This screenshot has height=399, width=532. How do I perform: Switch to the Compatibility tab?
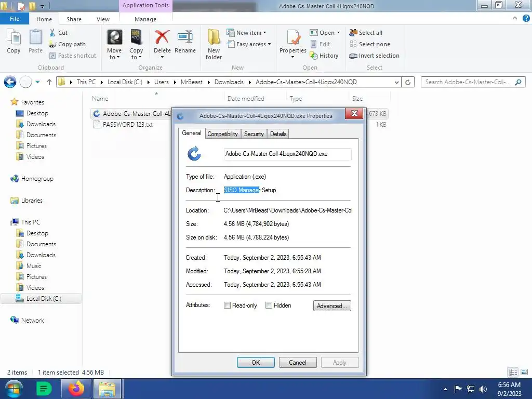tap(222, 134)
